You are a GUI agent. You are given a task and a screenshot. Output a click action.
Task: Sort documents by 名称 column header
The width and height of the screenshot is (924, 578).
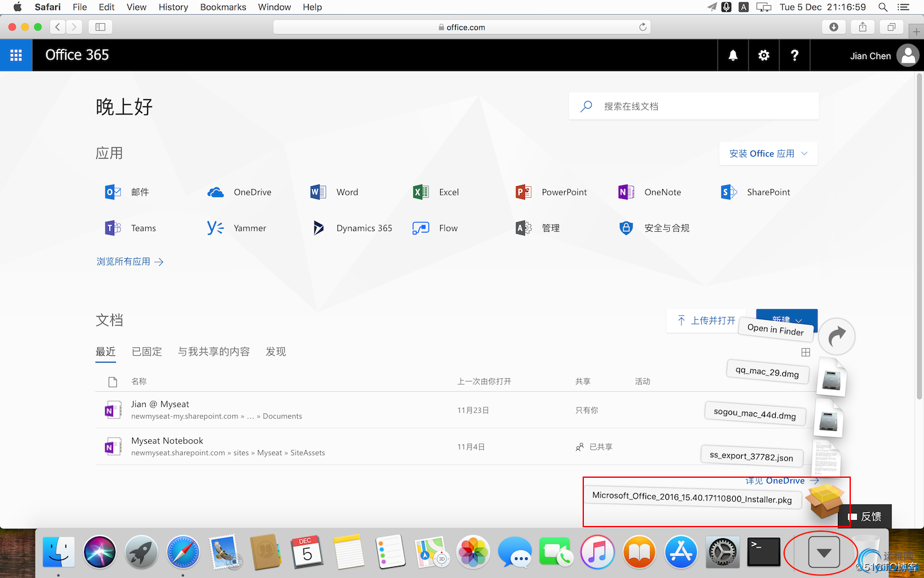139,381
